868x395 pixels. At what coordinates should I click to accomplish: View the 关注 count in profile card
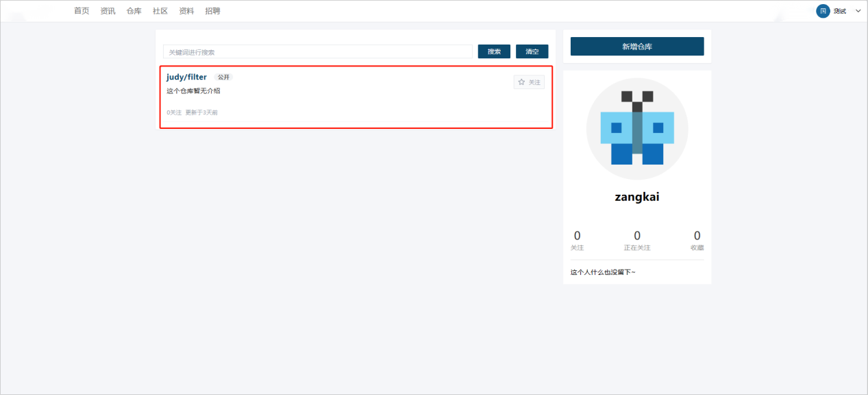click(577, 240)
